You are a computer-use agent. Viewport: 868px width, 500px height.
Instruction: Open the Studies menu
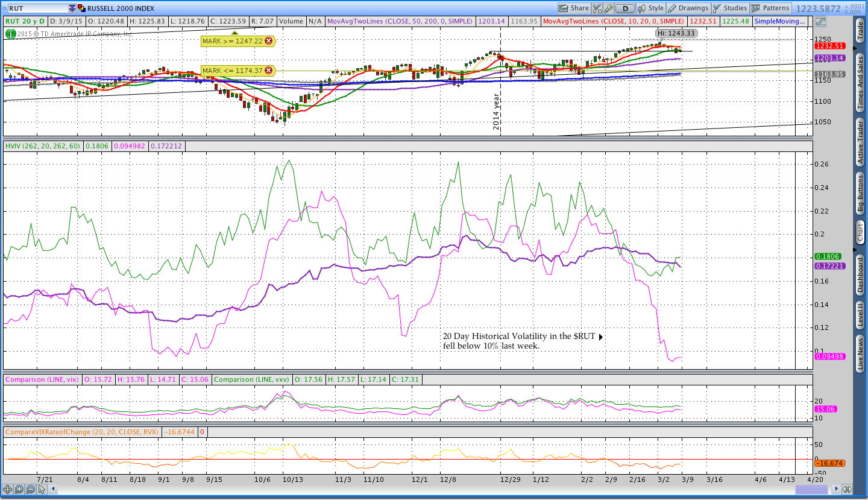click(730, 8)
